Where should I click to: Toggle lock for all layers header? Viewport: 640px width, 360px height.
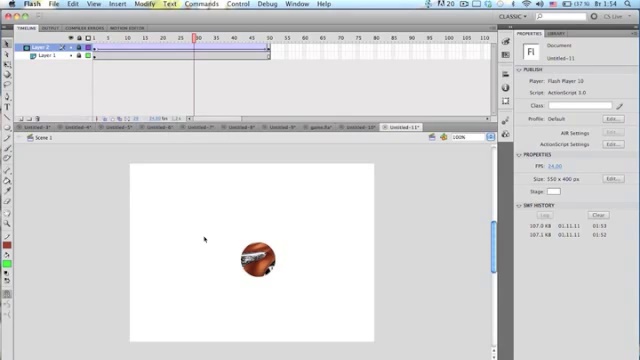(x=79, y=38)
